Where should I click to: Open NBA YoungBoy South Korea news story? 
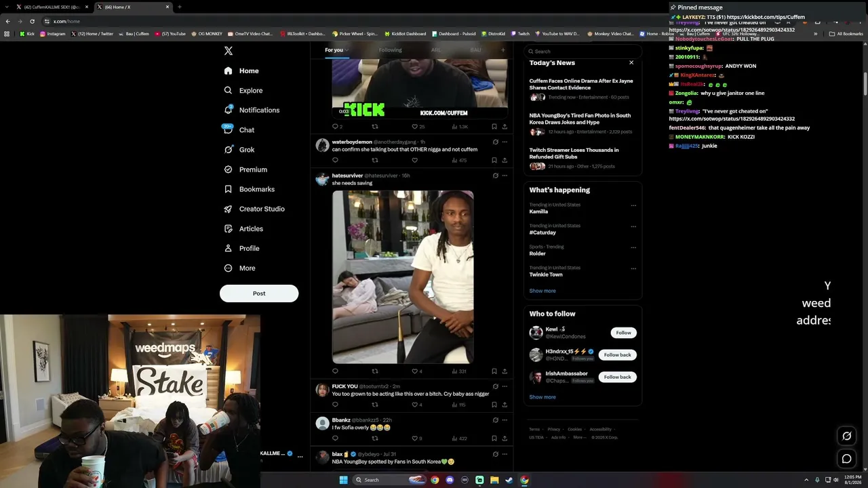pos(583,124)
